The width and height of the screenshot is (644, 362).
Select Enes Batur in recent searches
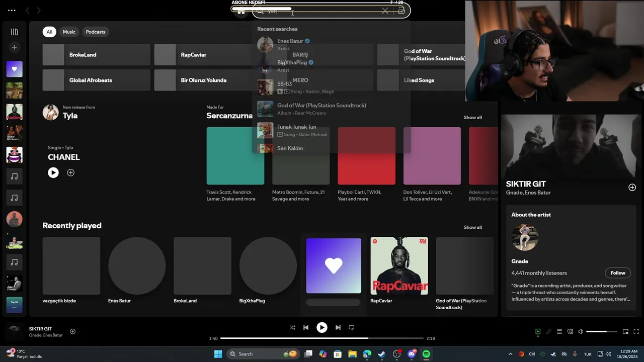331,44
